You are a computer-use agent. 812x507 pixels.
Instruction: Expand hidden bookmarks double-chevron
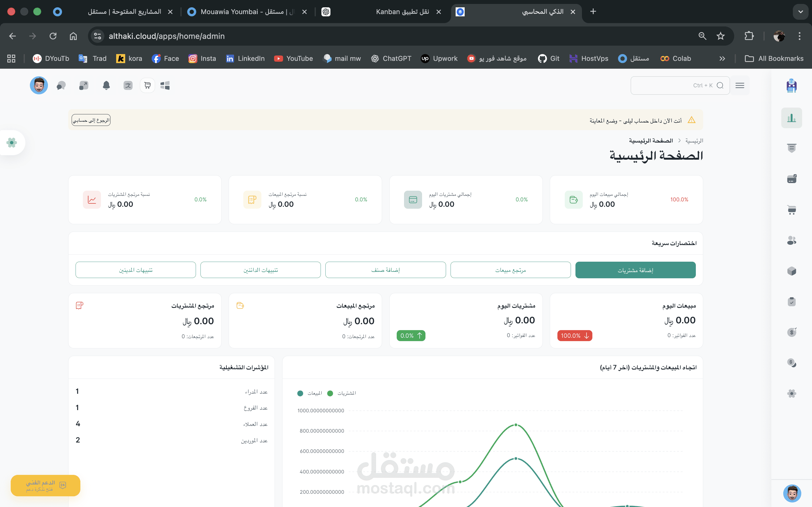point(722,59)
